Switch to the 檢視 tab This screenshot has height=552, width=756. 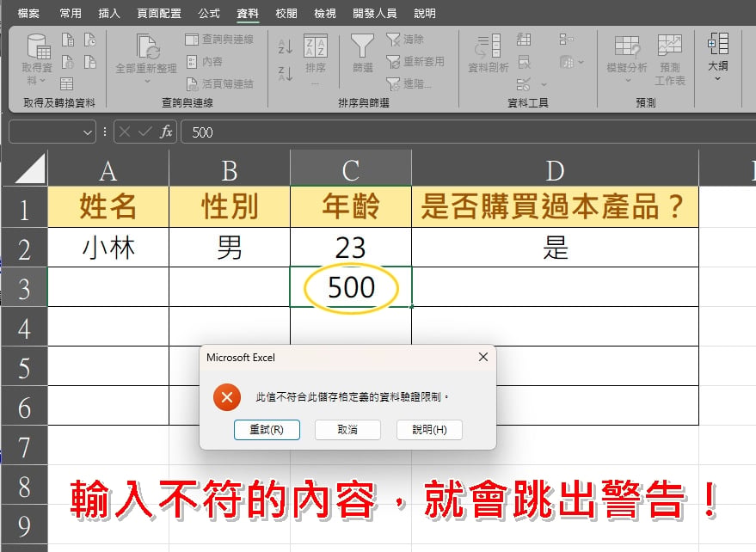point(325,13)
